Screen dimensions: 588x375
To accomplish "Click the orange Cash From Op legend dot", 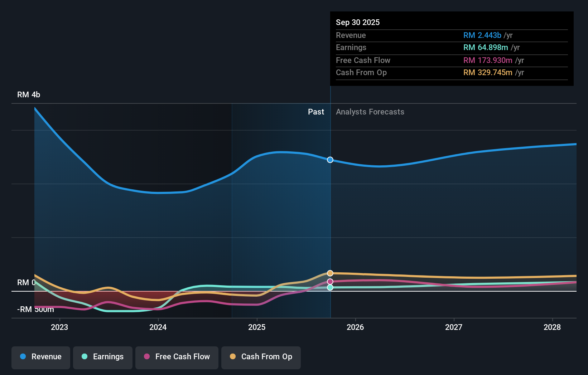I will click(x=233, y=357).
